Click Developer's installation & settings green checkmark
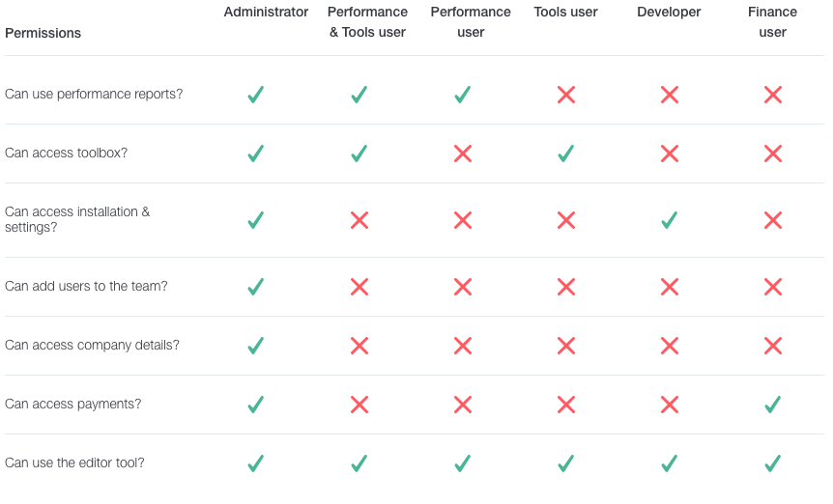 point(669,220)
